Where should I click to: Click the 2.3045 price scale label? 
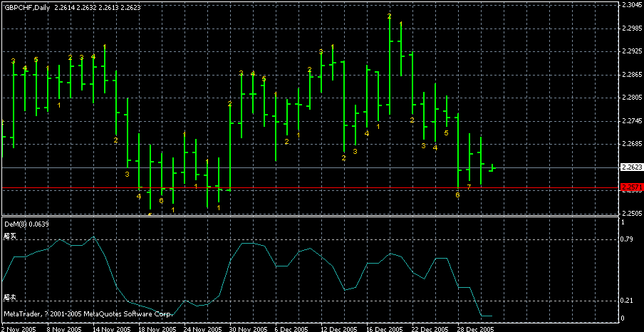[631, 5]
